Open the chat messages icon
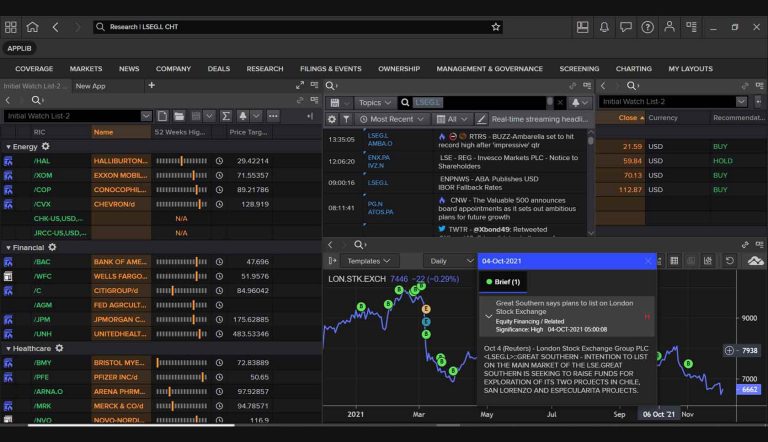The height and width of the screenshot is (442, 768). pyautogui.click(x=625, y=27)
